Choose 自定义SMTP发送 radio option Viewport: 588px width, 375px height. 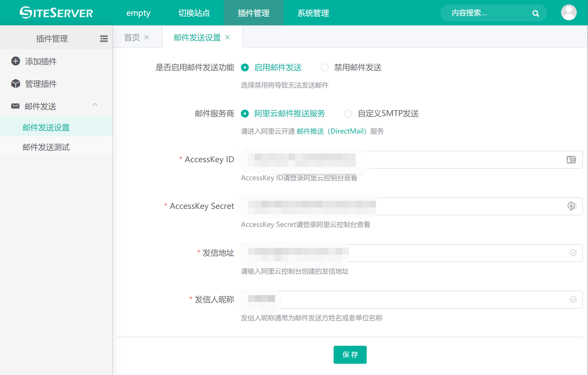(348, 114)
